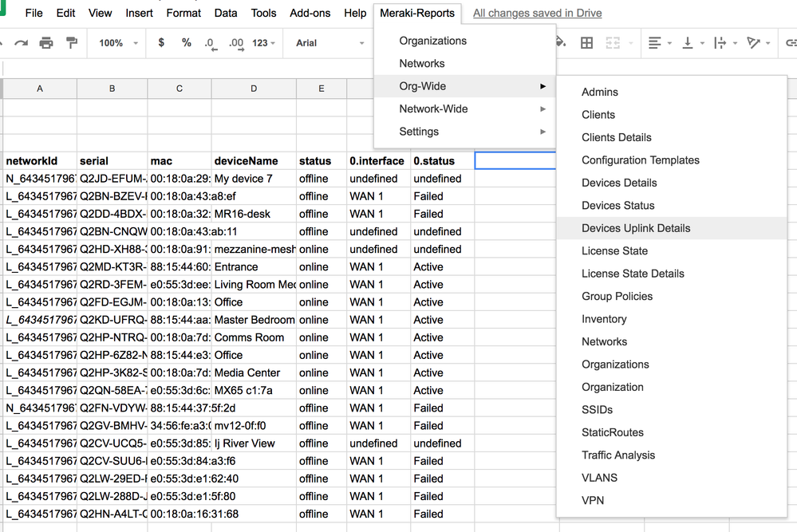Viewport: 797px width, 532px height.
Task: Format as percent icon
Action: pos(187,43)
